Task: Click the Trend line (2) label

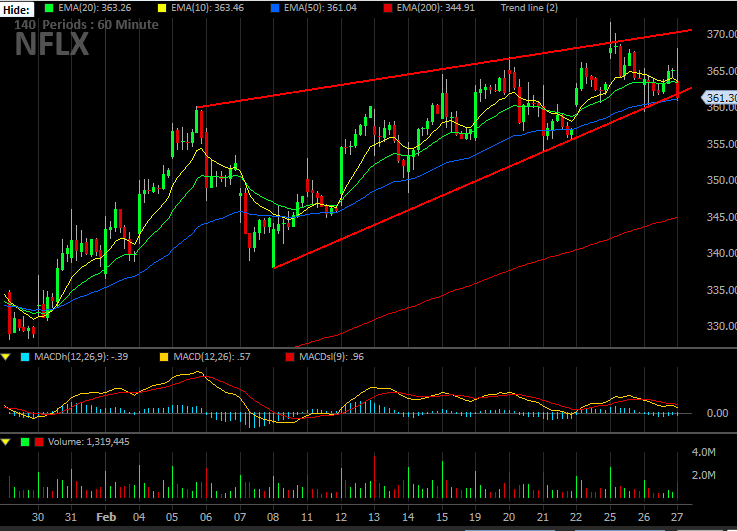Action: tap(529, 8)
